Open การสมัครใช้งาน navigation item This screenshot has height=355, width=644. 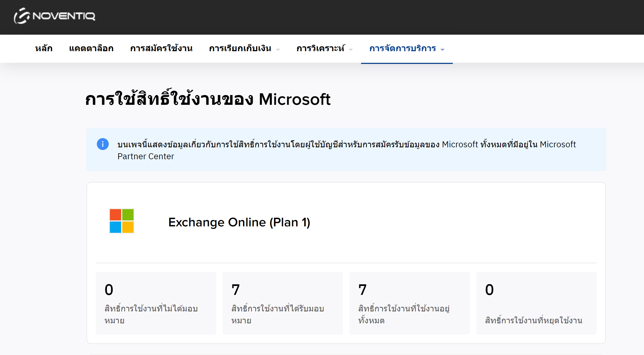click(161, 48)
